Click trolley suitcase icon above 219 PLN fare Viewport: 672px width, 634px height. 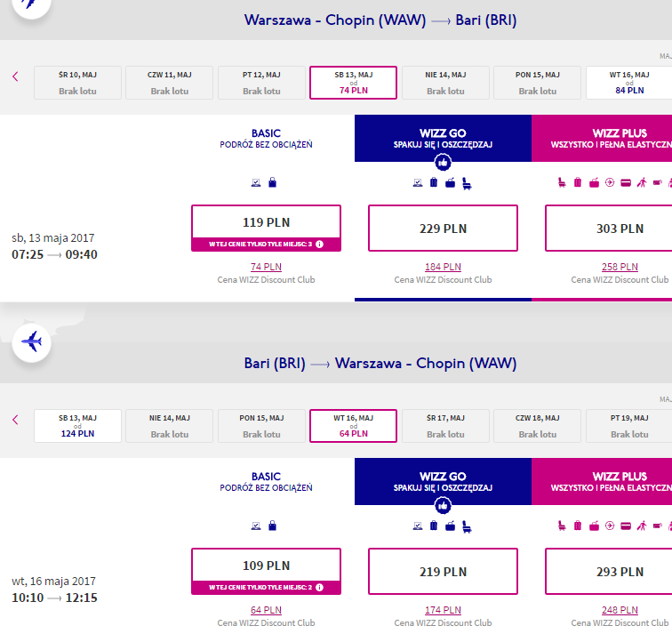tap(434, 526)
